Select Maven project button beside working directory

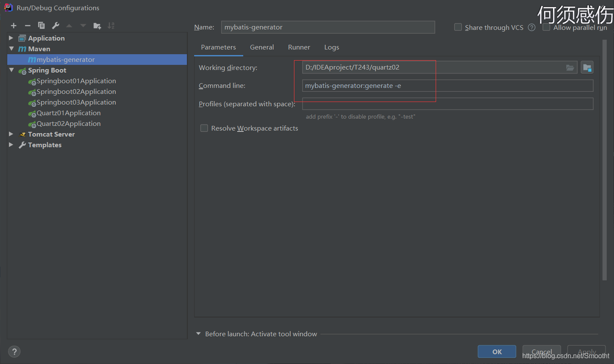[587, 67]
